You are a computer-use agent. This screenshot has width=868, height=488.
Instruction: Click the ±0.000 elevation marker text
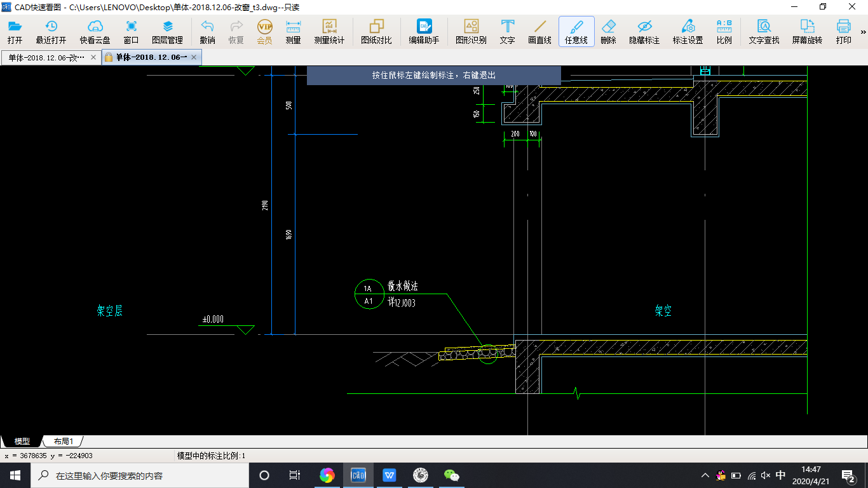click(x=213, y=320)
